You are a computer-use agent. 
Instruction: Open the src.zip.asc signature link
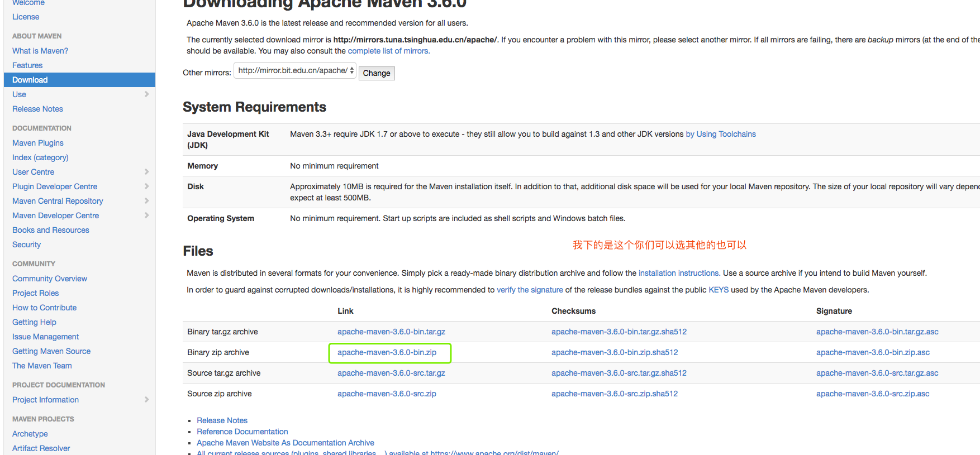pos(873,394)
